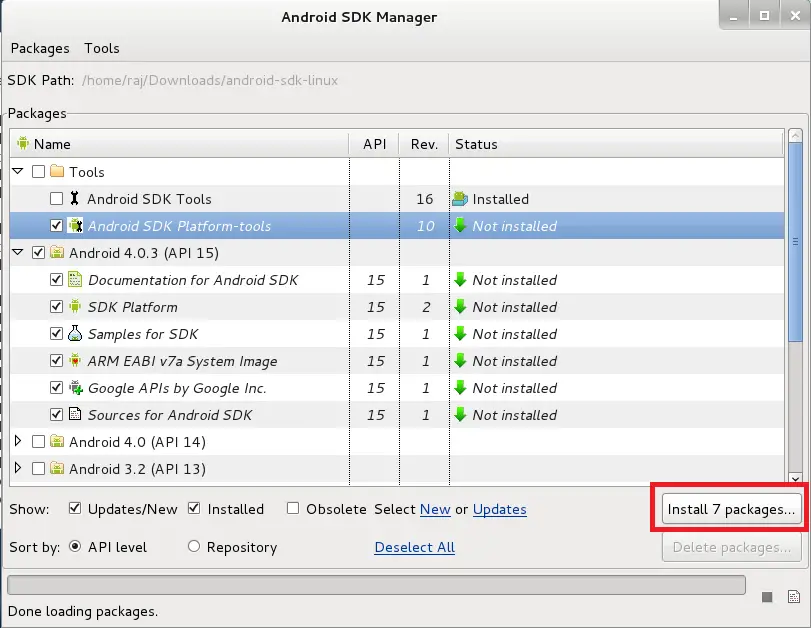Click the disabled Delete packages button
Screen dimensions: 811x628
point(731,547)
